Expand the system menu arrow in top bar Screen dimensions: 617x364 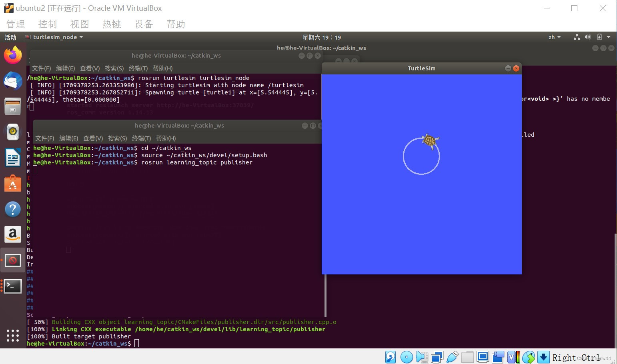[x=609, y=37]
